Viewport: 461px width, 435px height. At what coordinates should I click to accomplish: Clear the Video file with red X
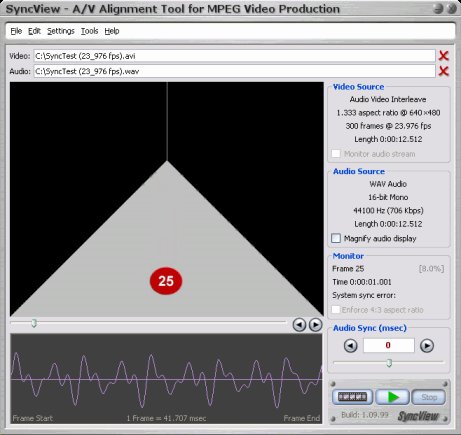coord(443,56)
